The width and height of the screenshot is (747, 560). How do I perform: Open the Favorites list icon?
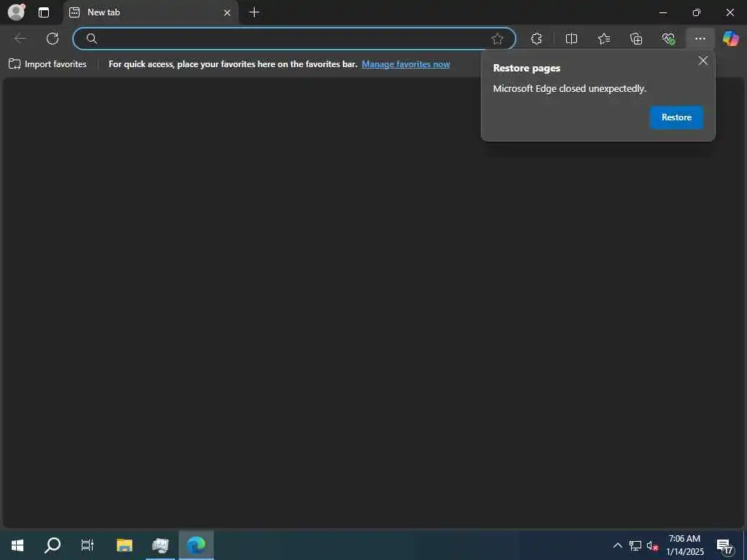[604, 39]
